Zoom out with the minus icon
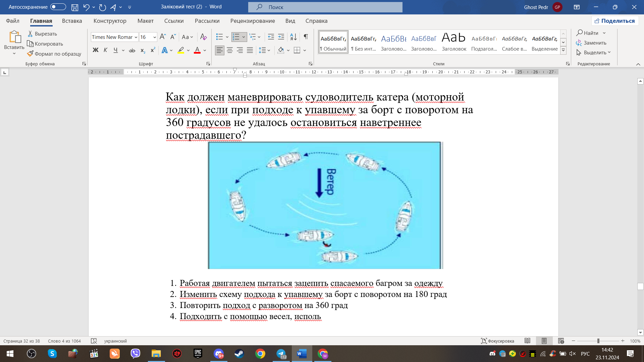The image size is (644, 362). 573,341
